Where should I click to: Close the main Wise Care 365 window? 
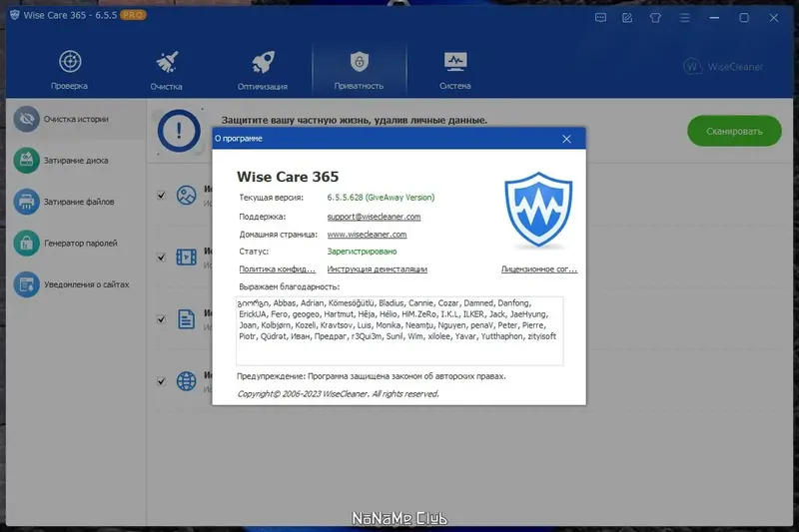[x=773, y=18]
